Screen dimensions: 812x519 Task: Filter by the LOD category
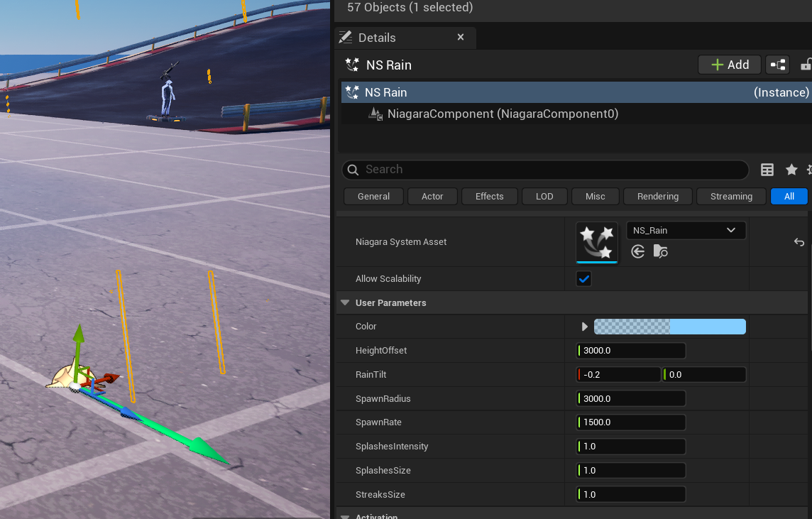tap(544, 196)
